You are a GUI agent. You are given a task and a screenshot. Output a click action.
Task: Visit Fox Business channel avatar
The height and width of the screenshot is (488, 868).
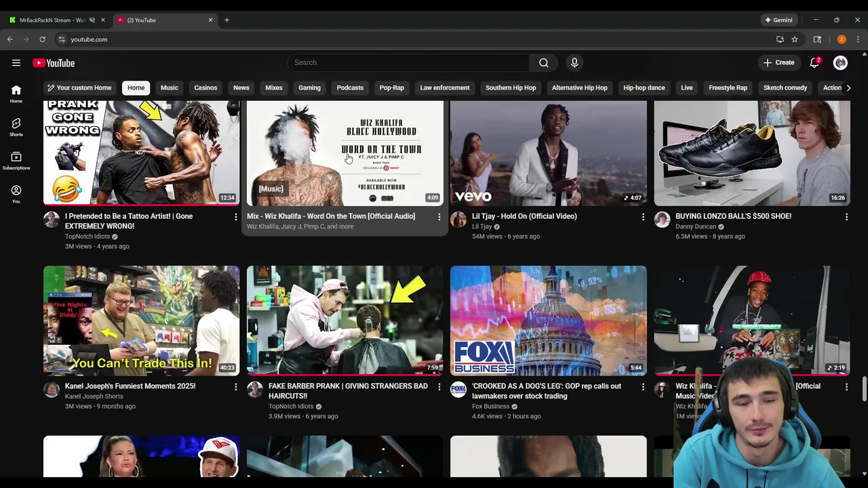[458, 390]
